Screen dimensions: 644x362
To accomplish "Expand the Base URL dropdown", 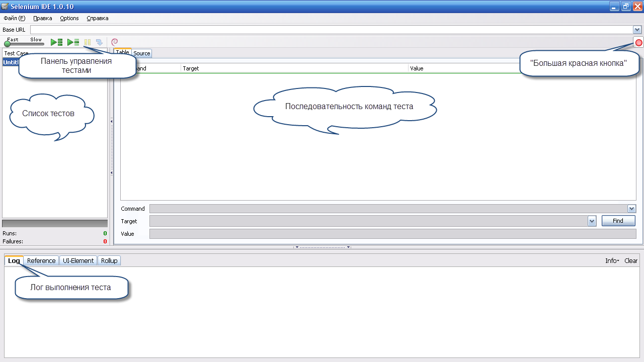I will click(x=637, y=30).
